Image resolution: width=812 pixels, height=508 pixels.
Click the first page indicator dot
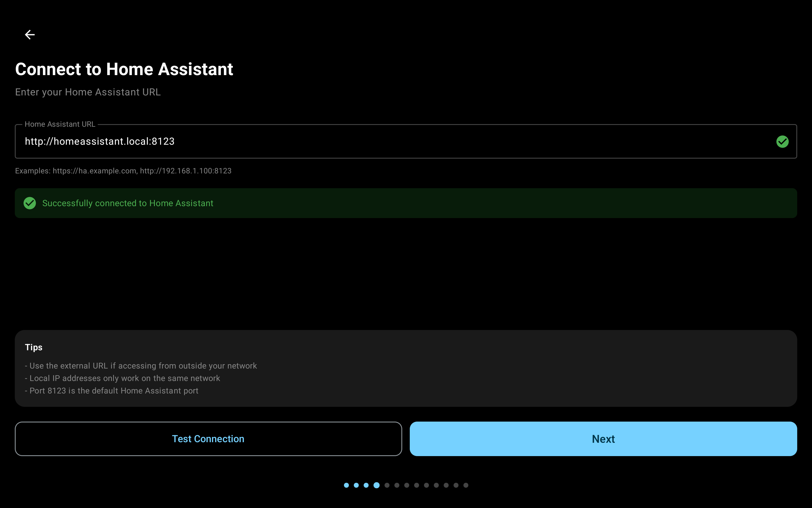(x=346, y=485)
